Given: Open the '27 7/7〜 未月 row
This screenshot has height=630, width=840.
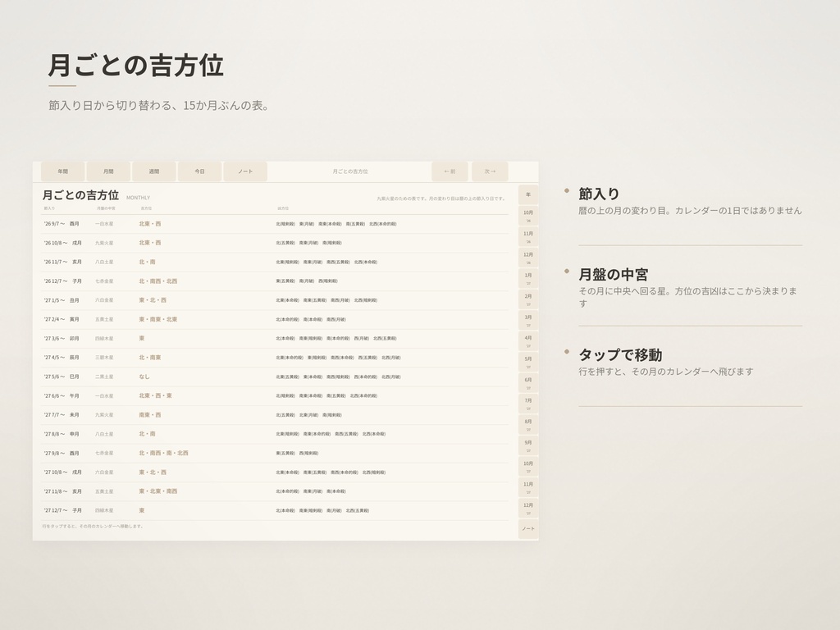Looking at the screenshot, I should click(x=275, y=415).
